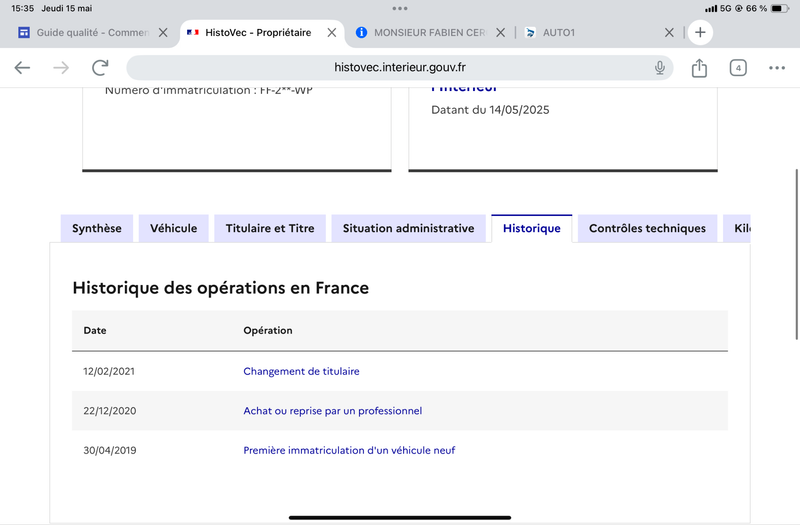
Task: Select the Historique tab
Action: pyautogui.click(x=532, y=228)
